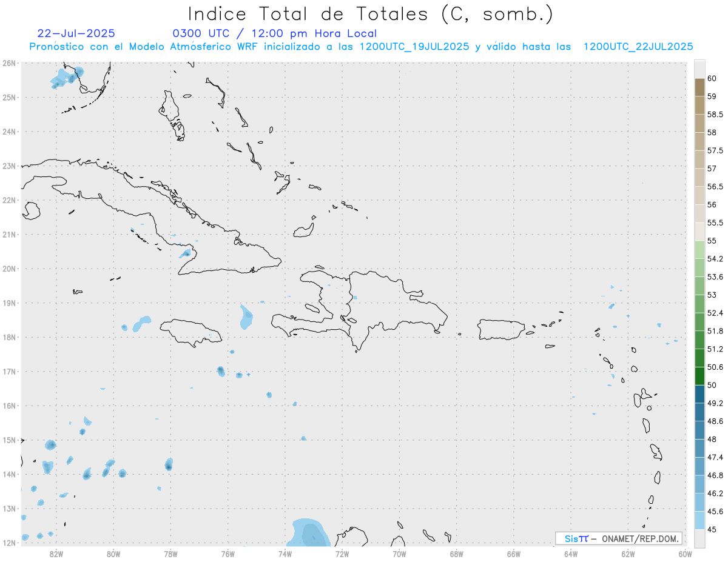Click the dark green color segment above 50

coord(699,376)
